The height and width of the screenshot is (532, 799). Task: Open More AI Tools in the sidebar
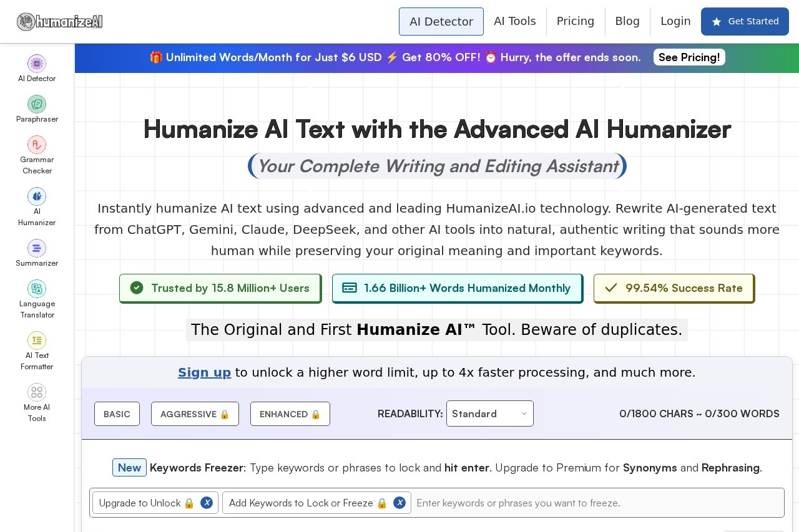pyautogui.click(x=37, y=403)
